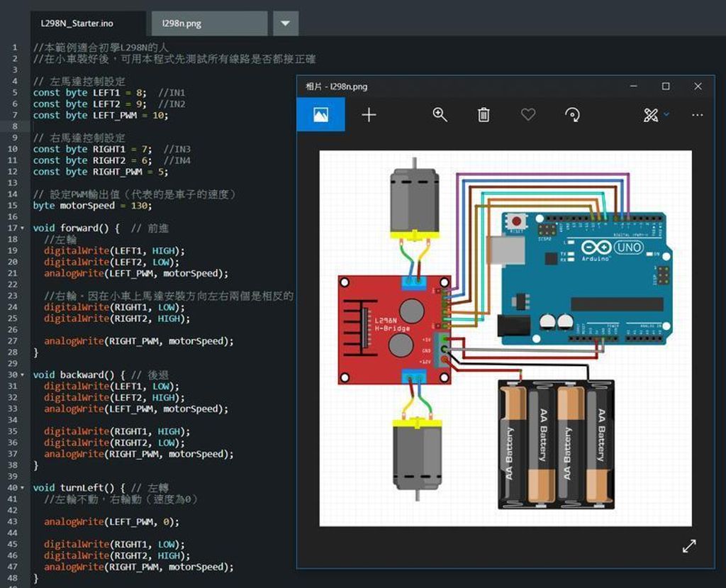The width and height of the screenshot is (726, 588).
Task: Switch to the L298N_Starter.ino tab
Action: (77, 23)
